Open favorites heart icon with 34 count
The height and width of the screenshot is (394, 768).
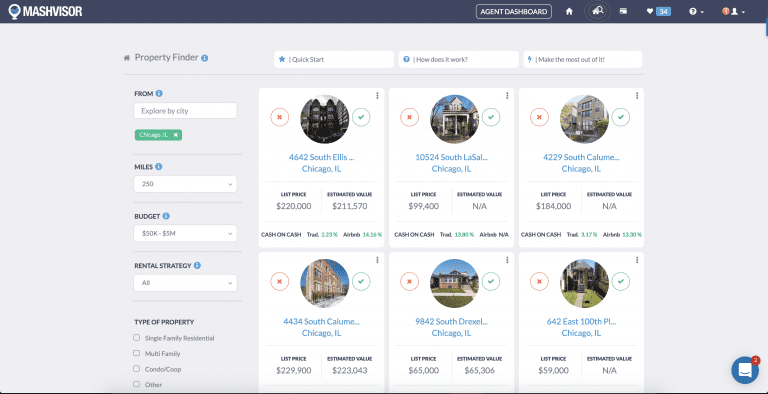658,11
